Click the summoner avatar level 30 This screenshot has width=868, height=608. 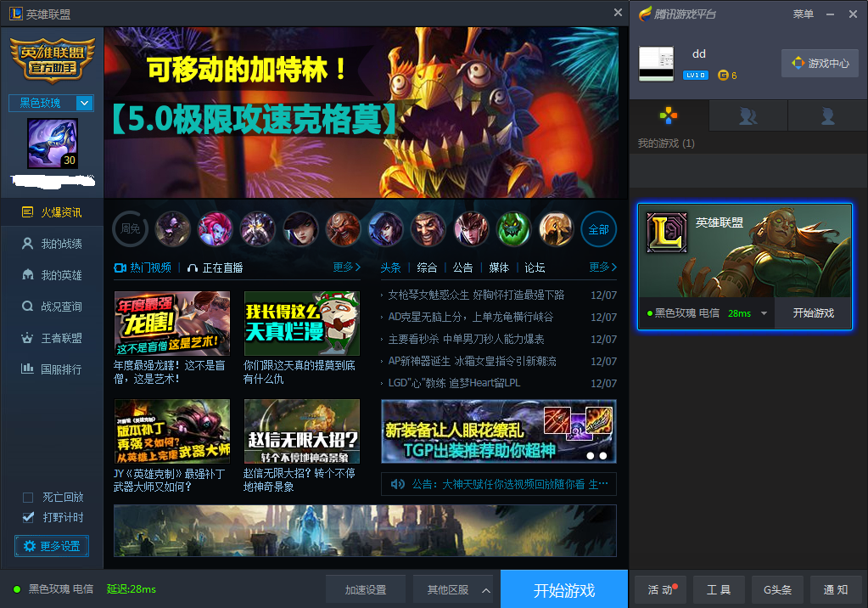click(53, 143)
